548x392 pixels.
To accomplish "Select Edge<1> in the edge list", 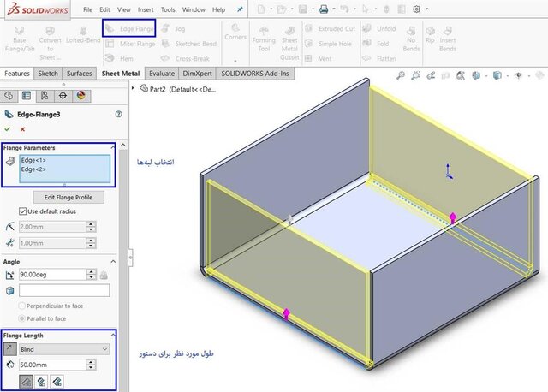I will click(33, 160).
